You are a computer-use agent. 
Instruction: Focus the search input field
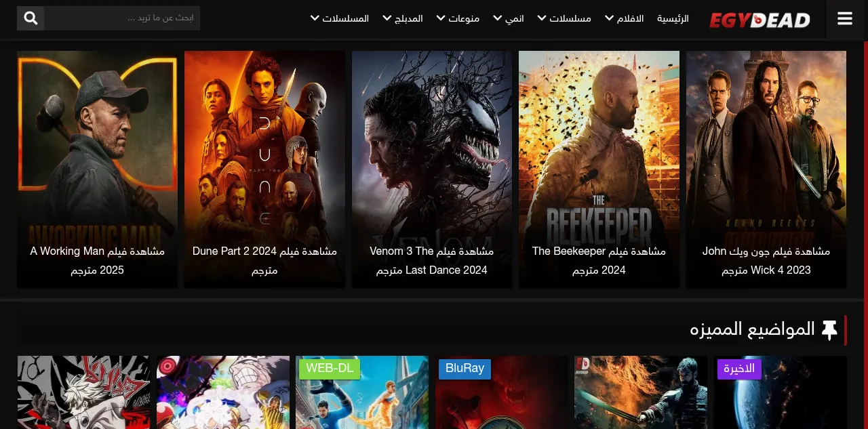tap(122, 18)
